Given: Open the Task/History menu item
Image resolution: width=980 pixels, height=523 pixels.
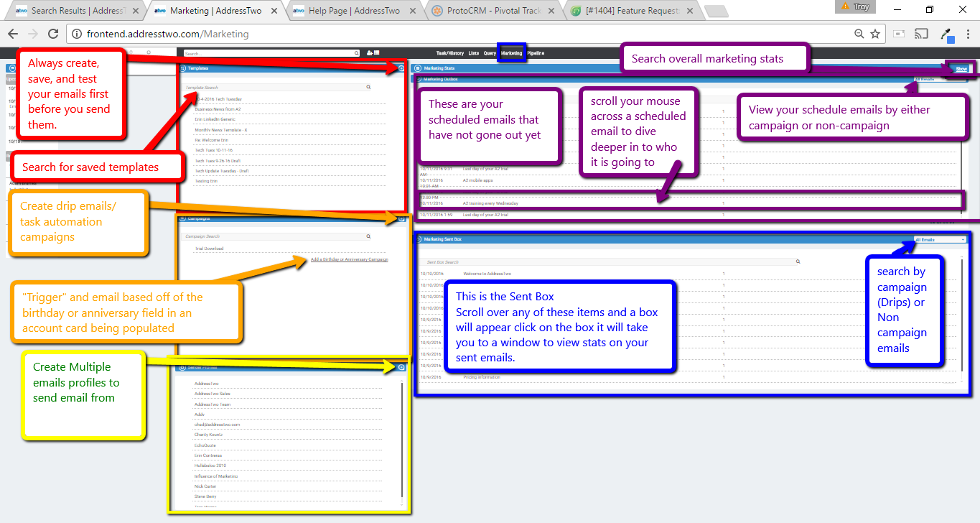Looking at the screenshot, I should (x=450, y=53).
